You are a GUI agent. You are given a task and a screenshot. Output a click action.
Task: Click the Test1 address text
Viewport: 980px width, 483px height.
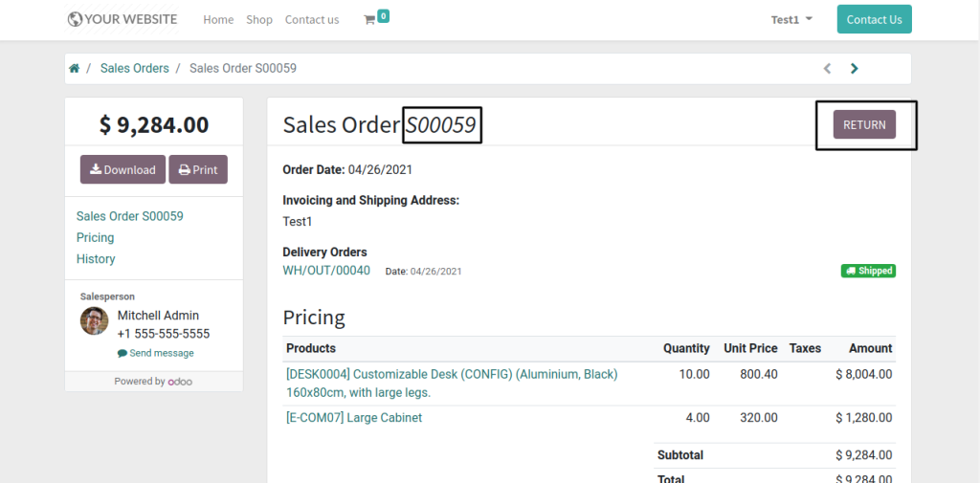[x=298, y=221]
